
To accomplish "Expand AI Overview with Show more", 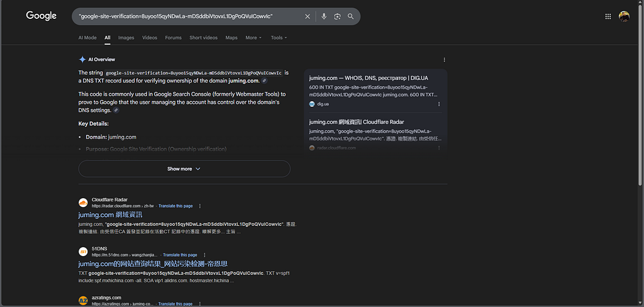I will pos(184,169).
